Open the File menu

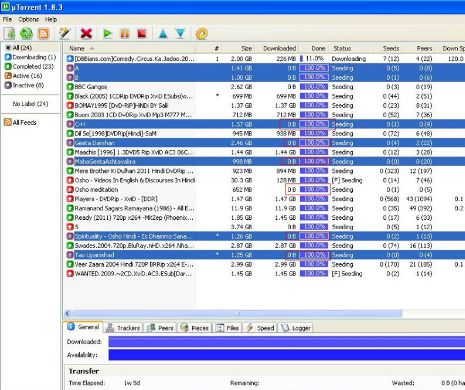pyautogui.click(x=7, y=19)
